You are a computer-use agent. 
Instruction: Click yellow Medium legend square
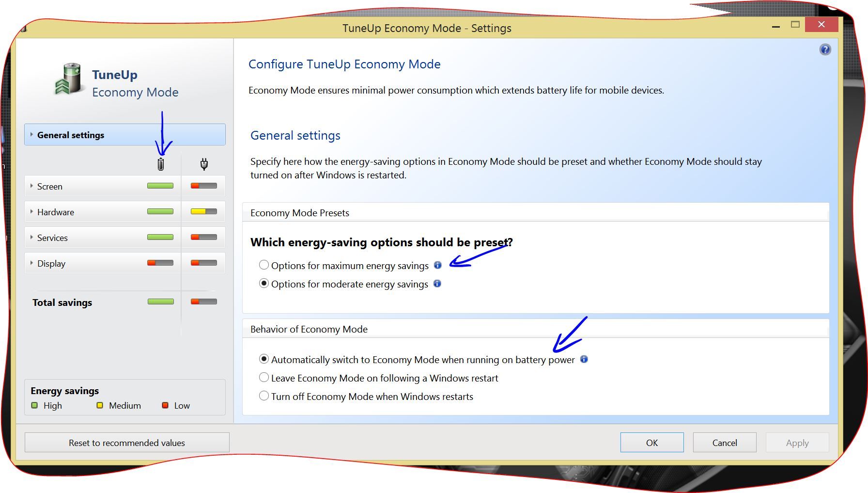click(100, 405)
